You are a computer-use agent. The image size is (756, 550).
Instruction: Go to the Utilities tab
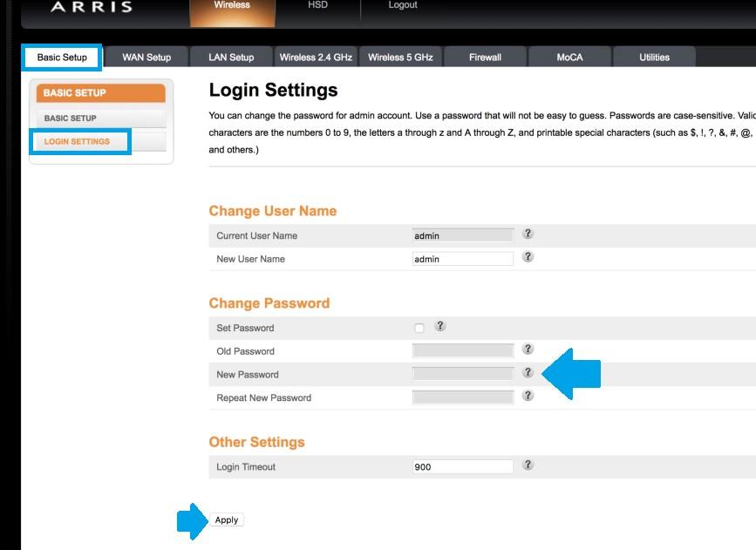click(x=654, y=58)
